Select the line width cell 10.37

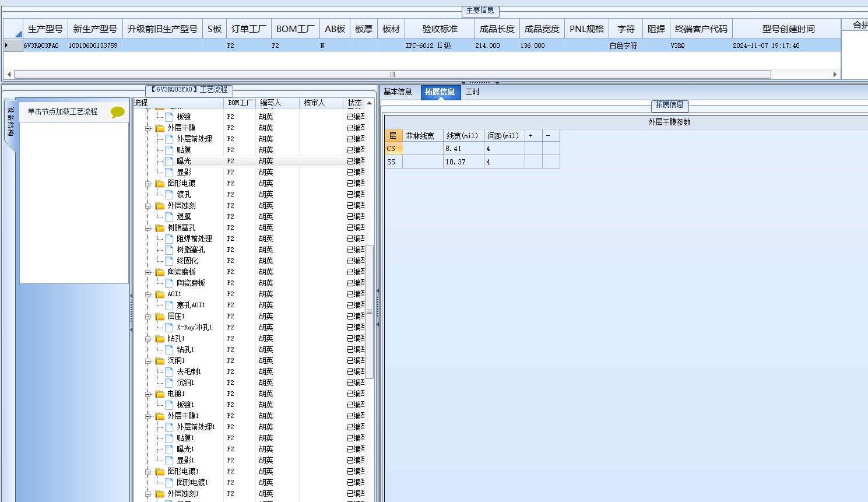463,162
